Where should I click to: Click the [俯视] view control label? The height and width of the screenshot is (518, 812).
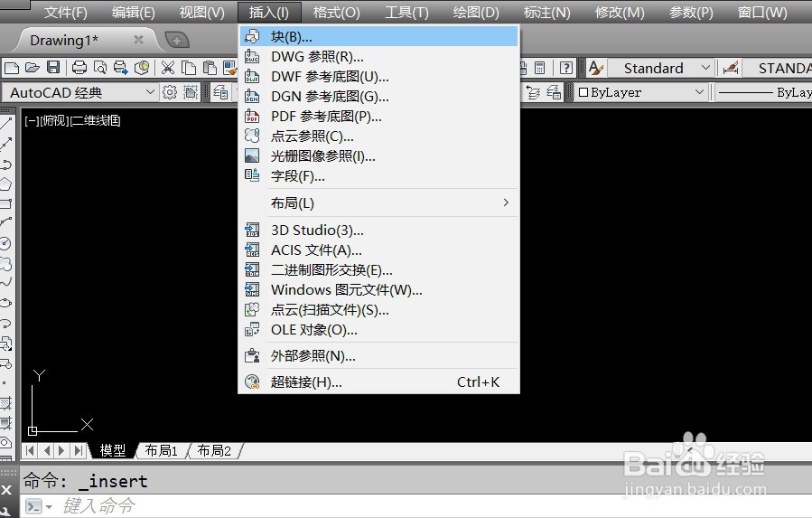pos(54,121)
